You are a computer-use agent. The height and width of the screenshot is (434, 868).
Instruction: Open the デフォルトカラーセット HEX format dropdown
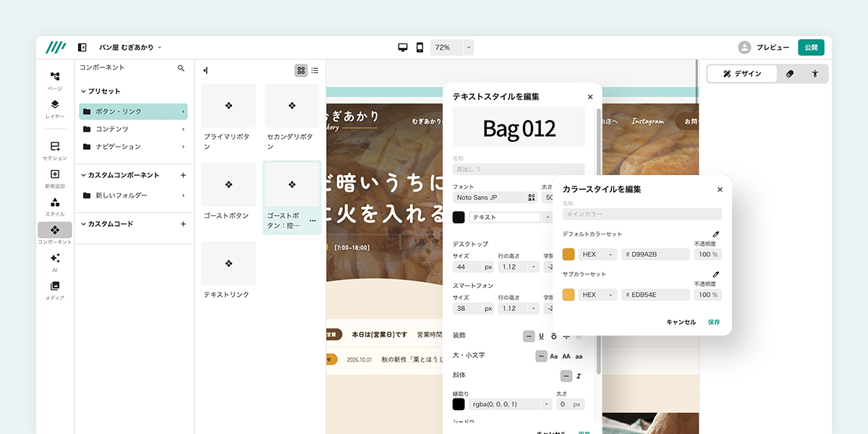(597, 255)
